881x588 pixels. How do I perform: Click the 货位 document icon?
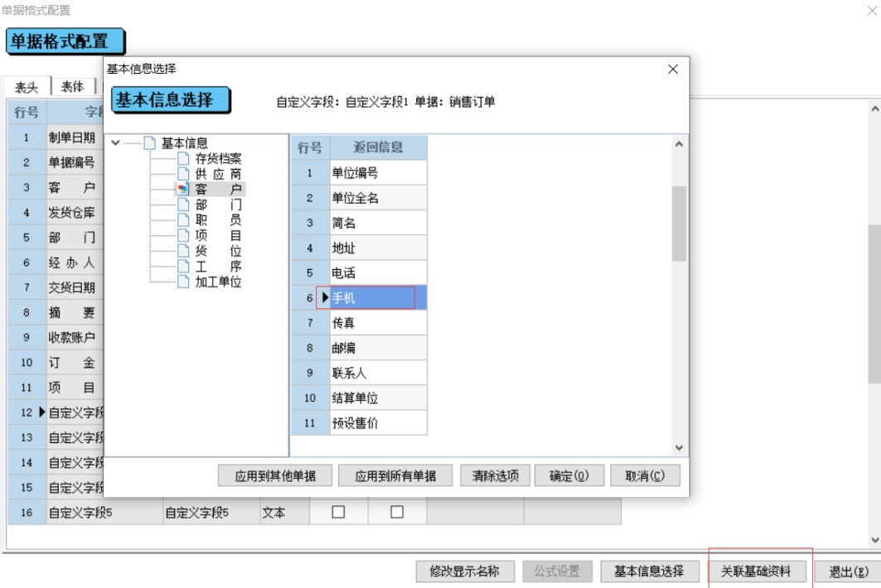click(184, 251)
